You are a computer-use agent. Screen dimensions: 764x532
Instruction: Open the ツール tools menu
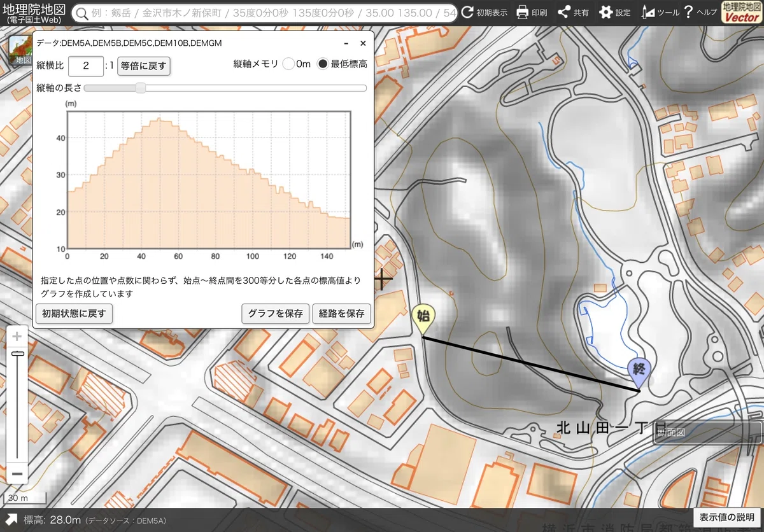click(x=660, y=12)
